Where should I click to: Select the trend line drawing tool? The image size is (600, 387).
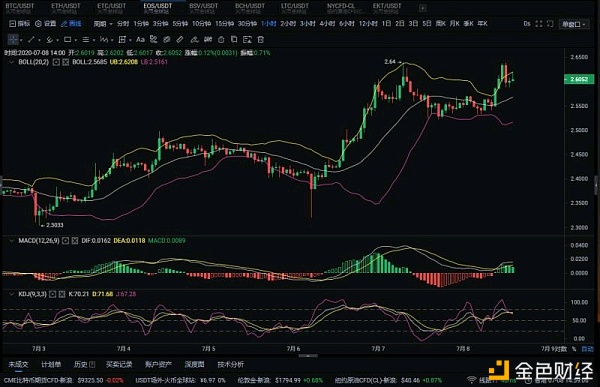tap(31, 39)
